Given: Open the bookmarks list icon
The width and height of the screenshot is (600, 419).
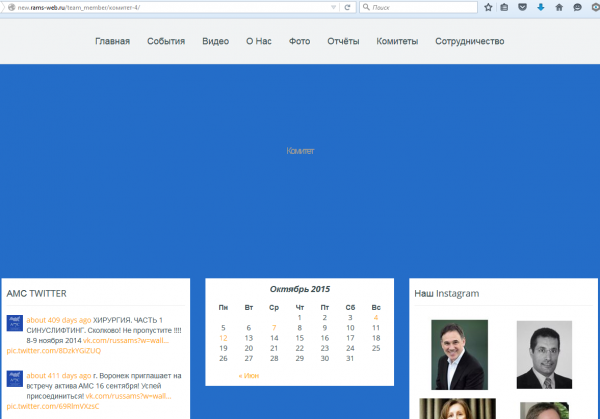Looking at the screenshot, I should point(504,7).
